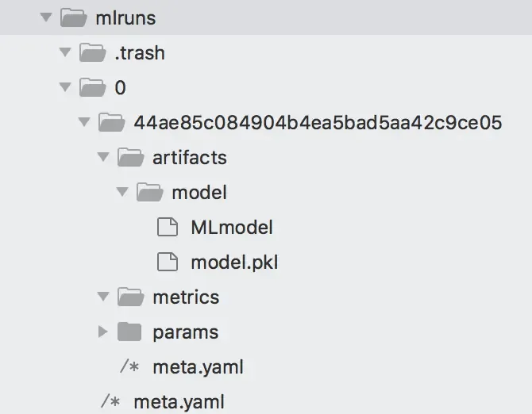Click the MLmodel file icon
Image resolution: width=532 pixels, height=414 pixels.
pos(168,227)
